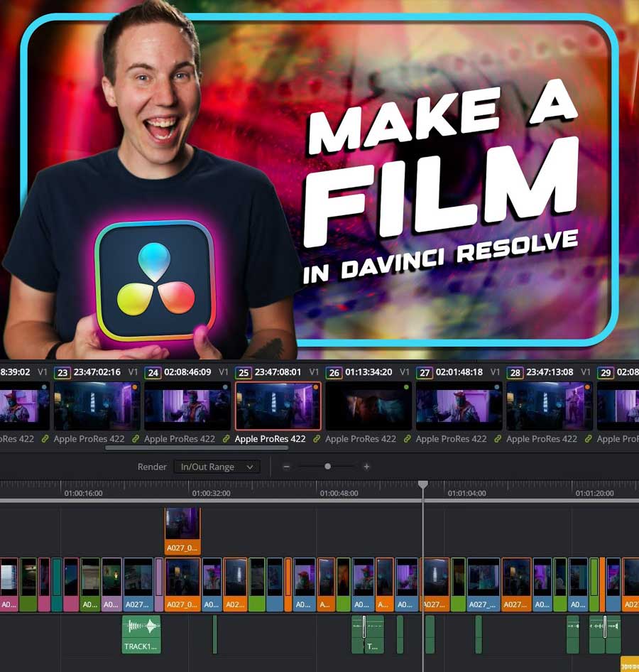Click the clip number badge 23
Screen dimensions: 639x672
(62, 372)
